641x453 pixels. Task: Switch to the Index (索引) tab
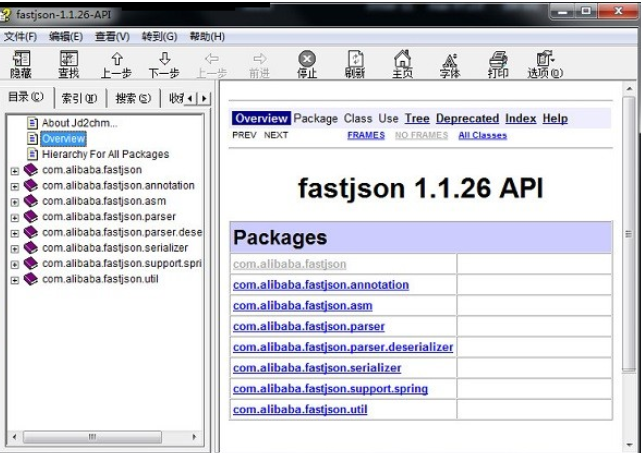(x=79, y=98)
